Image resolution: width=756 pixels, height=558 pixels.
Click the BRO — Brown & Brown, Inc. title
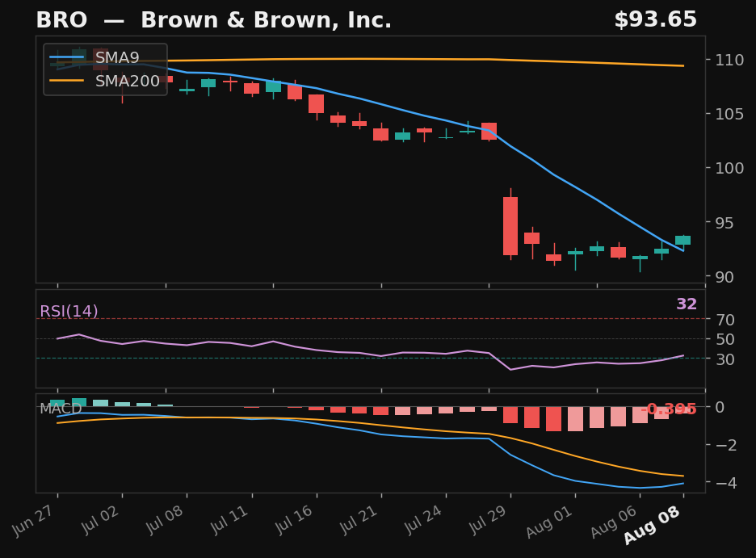click(213, 20)
